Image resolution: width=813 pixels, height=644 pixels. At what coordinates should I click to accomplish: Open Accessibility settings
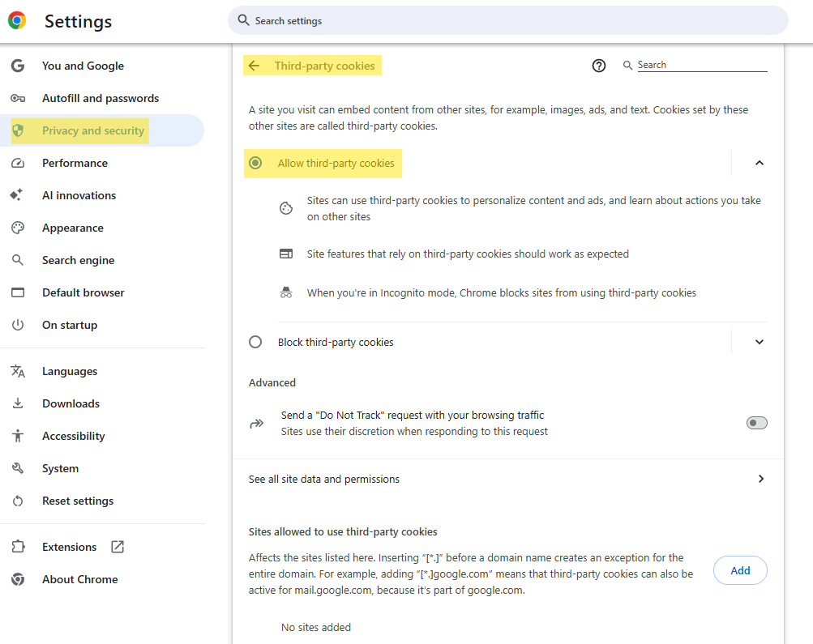point(74,436)
